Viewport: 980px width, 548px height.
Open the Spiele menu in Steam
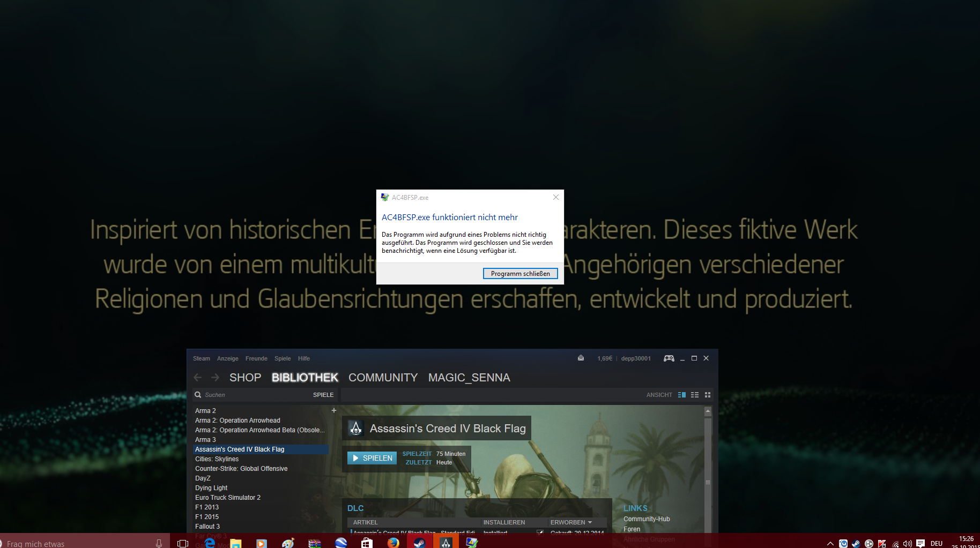click(x=283, y=358)
